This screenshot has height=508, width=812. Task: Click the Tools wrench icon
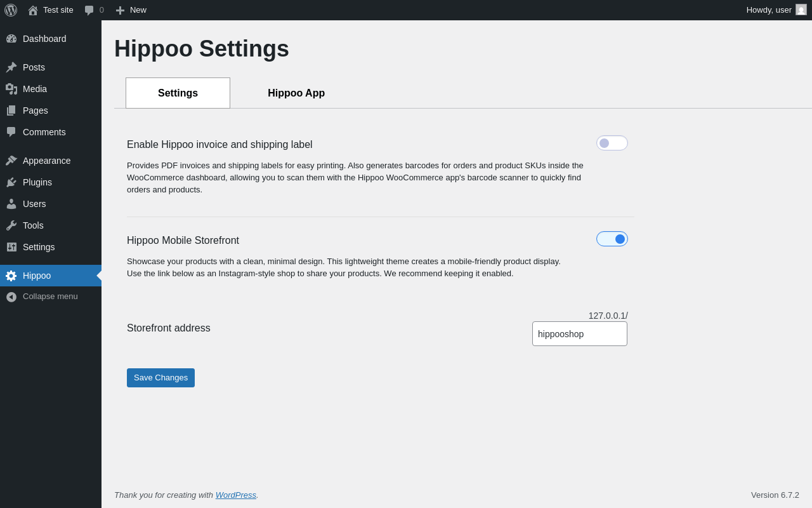point(11,225)
